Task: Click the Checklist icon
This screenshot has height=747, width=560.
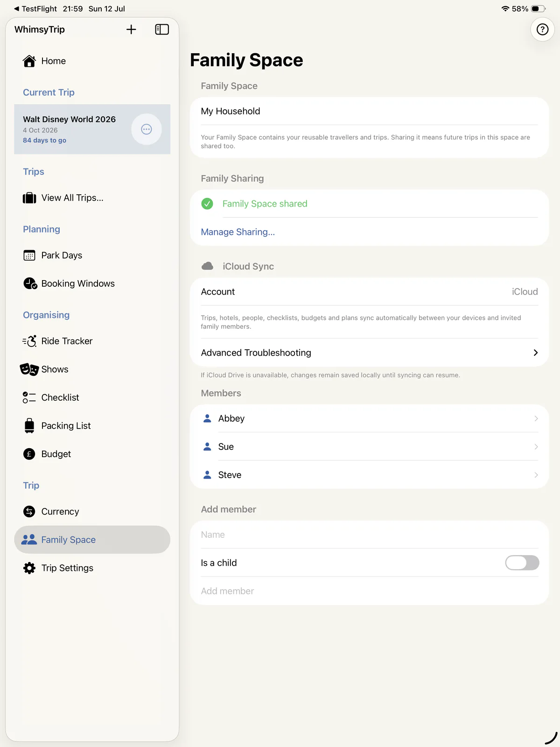Action: pyautogui.click(x=29, y=397)
